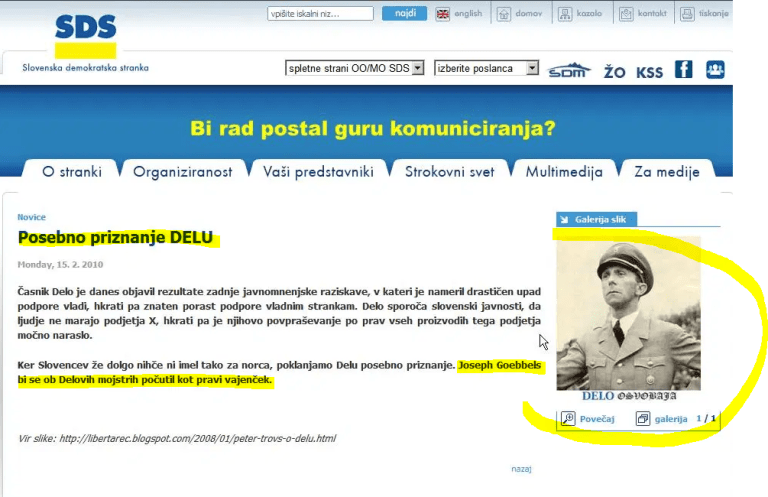This screenshot has width=768, height=497.
Task: Open the izberite poslanca dropdown
Action: coord(486,68)
